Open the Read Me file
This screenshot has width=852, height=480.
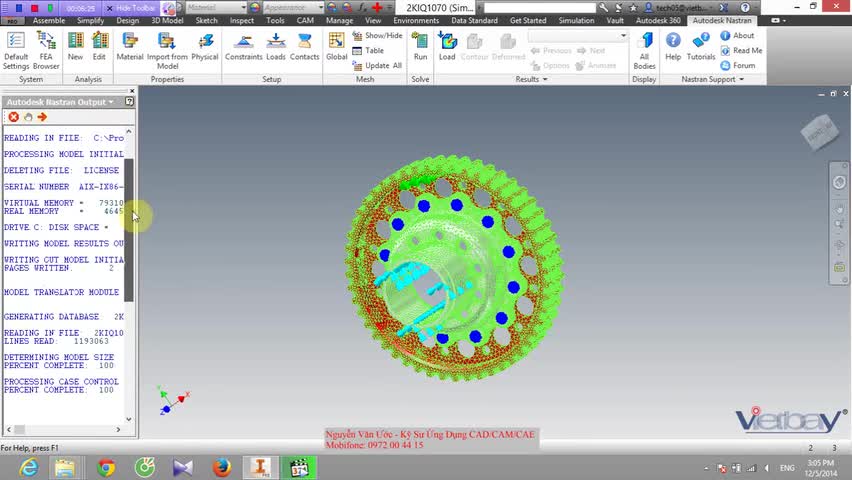coord(741,51)
